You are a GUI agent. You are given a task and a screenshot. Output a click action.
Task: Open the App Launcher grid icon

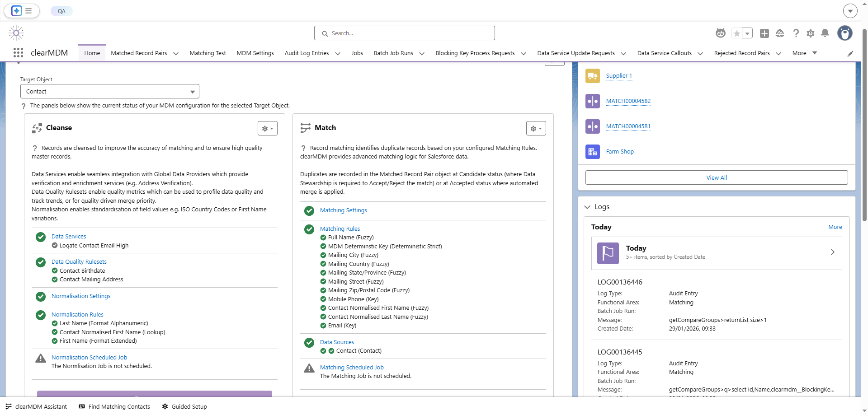point(18,53)
